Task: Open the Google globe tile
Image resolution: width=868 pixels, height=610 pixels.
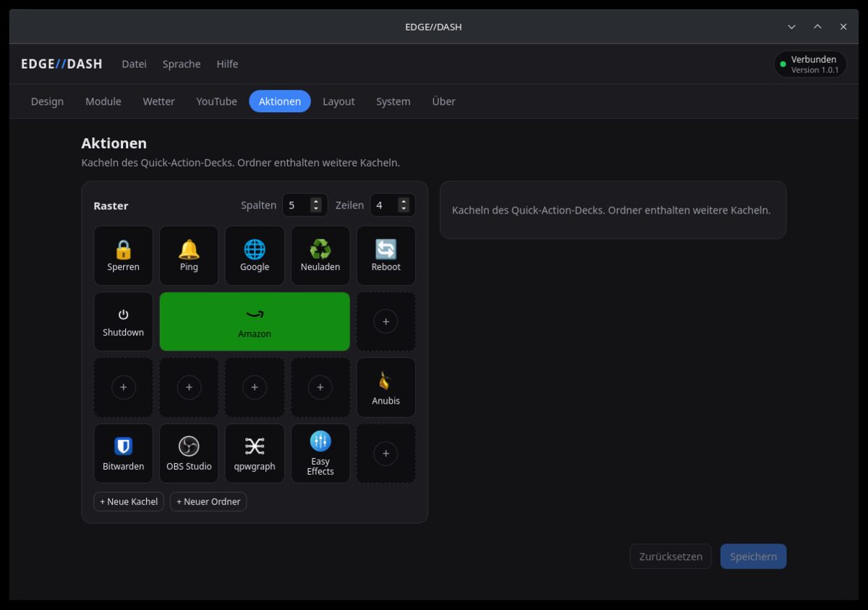Action: coord(255,255)
